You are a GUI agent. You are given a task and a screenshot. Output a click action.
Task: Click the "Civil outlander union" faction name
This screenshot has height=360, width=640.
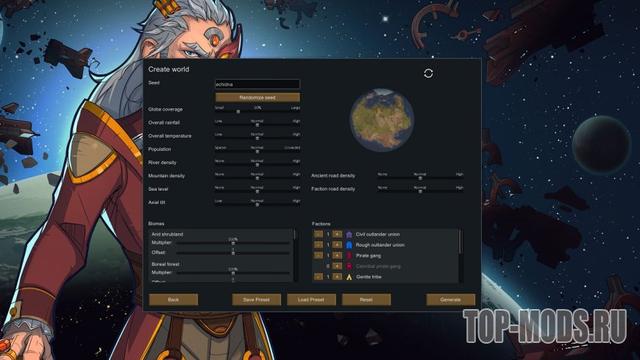click(378, 234)
